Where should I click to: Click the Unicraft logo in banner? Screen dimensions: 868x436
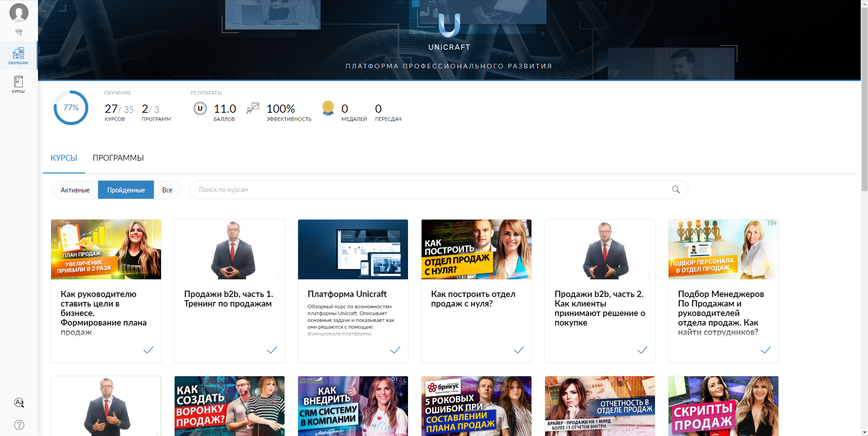(449, 32)
